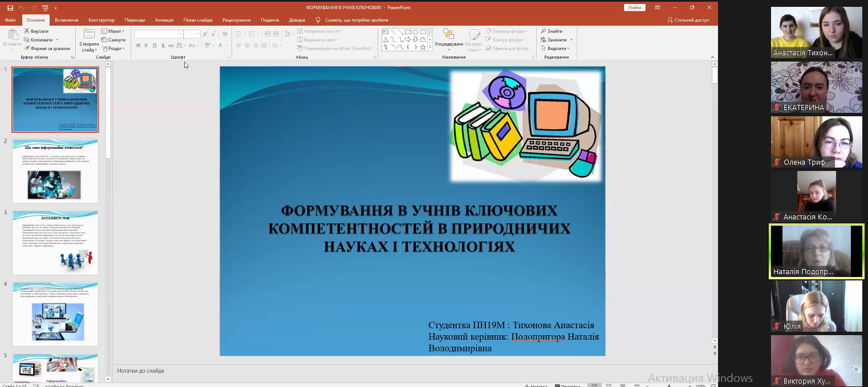868x387 pixels.
Task: Open the Вставлення (Insert) ribbon tab
Action: coord(67,20)
